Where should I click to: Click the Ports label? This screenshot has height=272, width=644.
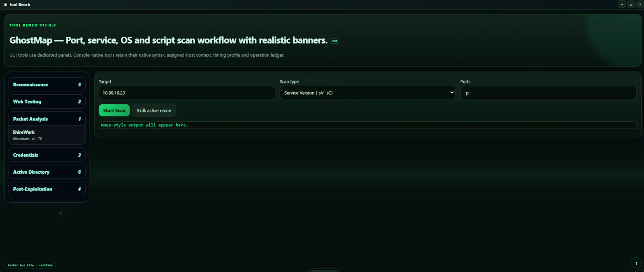(465, 81)
